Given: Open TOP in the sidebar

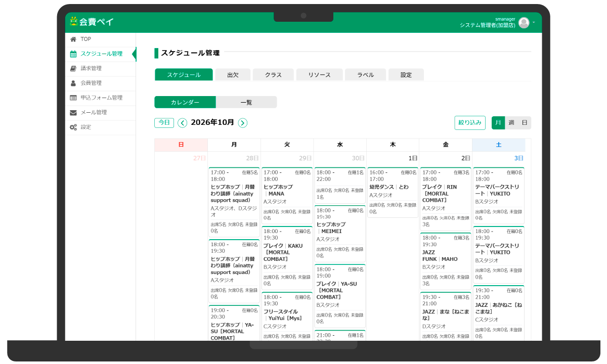Looking at the screenshot, I should coord(101,39).
